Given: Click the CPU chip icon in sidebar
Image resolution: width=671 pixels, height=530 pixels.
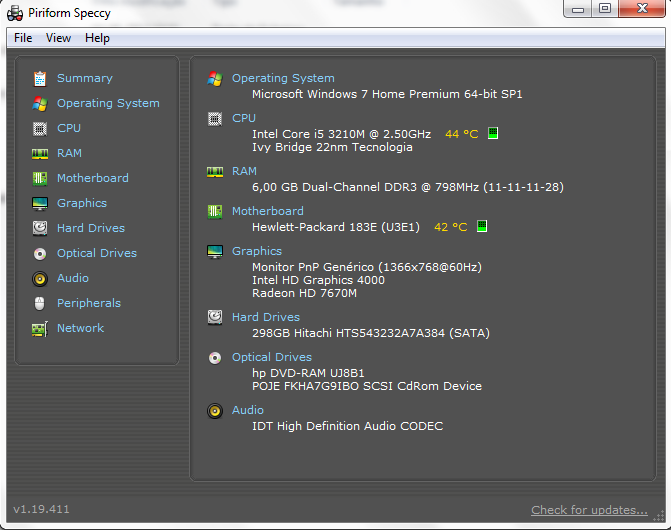Looking at the screenshot, I should [x=40, y=129].
